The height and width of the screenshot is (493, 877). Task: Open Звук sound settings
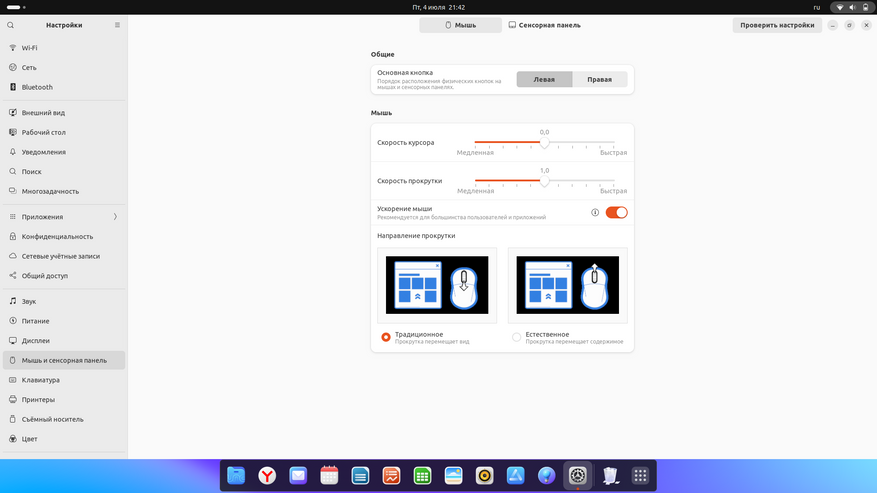coord(64,302)
